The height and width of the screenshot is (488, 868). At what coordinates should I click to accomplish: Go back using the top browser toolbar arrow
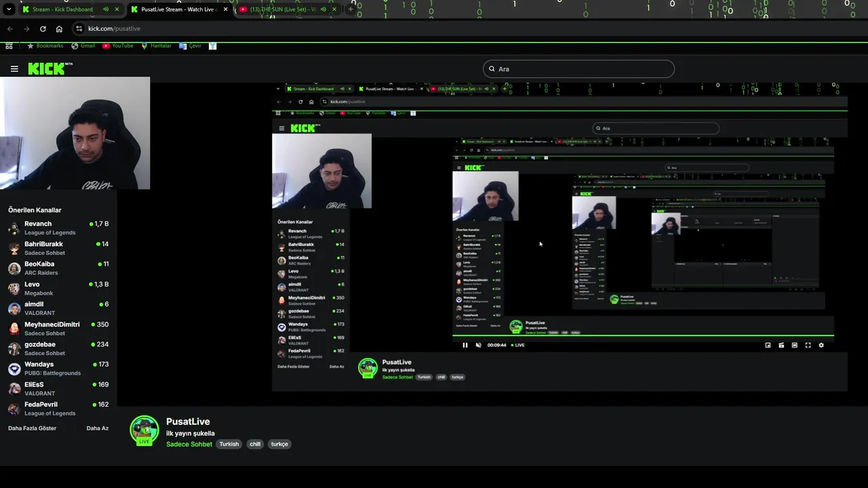tap(9, 28)
